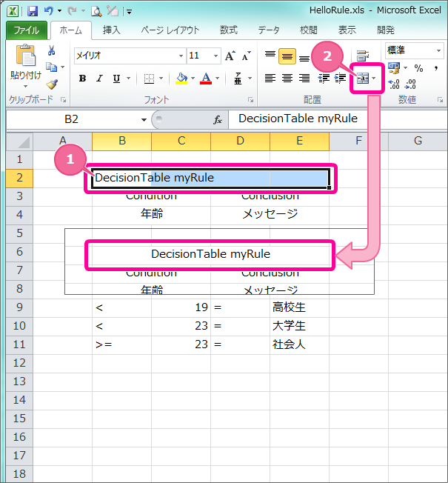
Task: Click the Select All corner button
Action: (x=20, y=141)
